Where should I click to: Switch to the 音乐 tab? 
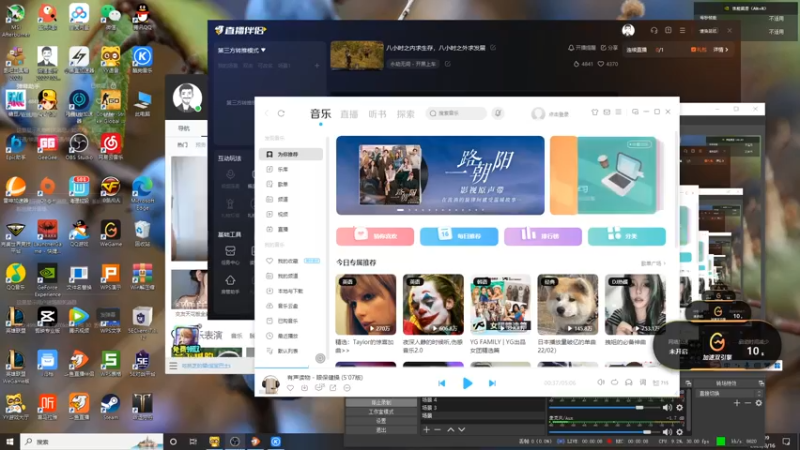click(320, 114)
